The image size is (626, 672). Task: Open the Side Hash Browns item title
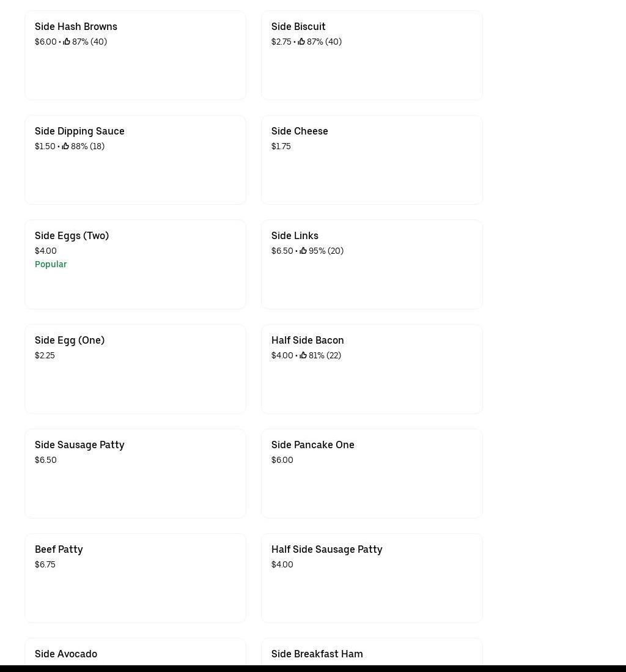(x=76, y=27)
